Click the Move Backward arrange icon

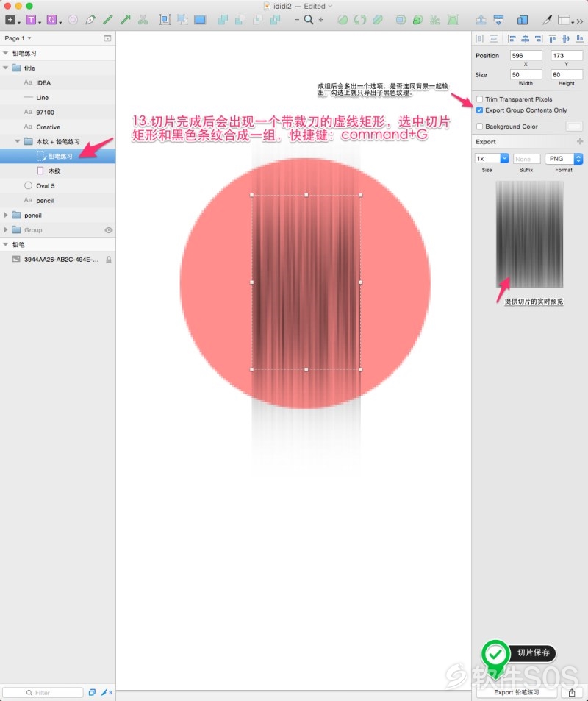click(498, 20)
